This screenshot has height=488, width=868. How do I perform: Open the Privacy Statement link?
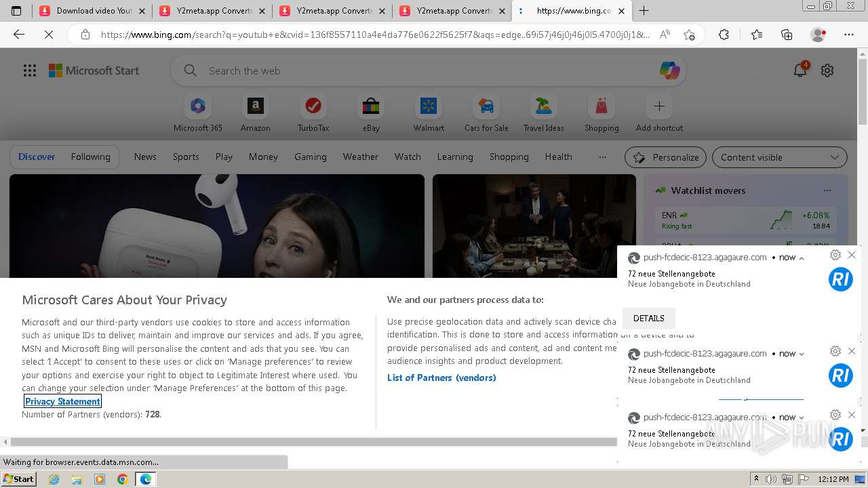pyautogui.click(x=62, y=401)
